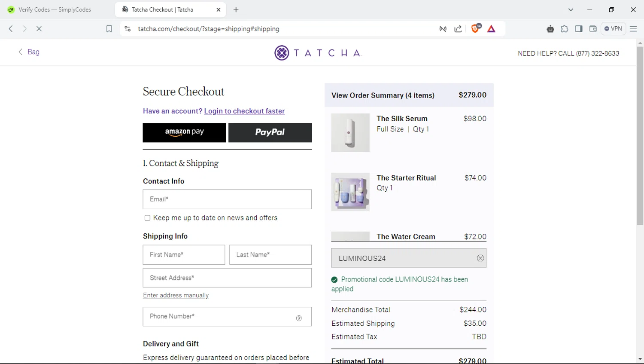Click the Email input field

(x=227, y=199)
